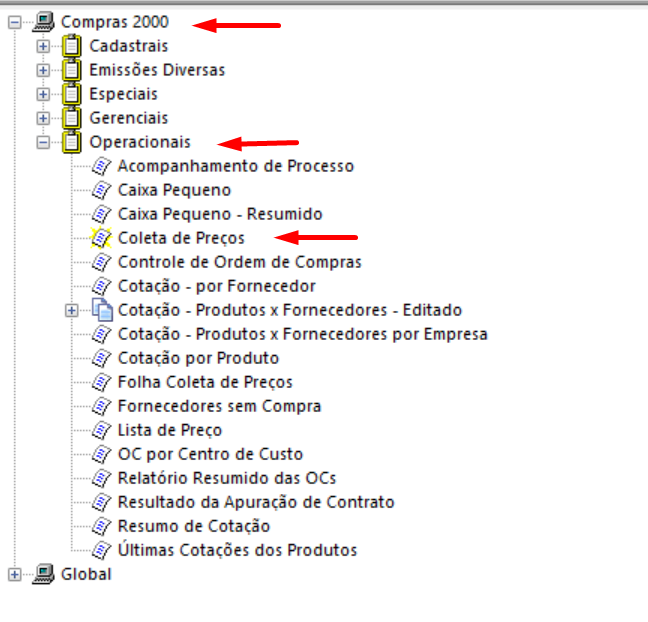Open the Coleta de Preços report
Screen dimensions: 648x622
click(181, 238)
